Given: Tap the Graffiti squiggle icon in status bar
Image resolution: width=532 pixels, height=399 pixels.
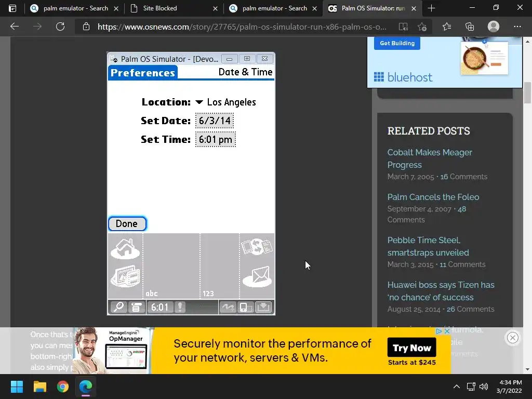Looking at the screenshot, I should pyautogui.click(x=228, y=308).
